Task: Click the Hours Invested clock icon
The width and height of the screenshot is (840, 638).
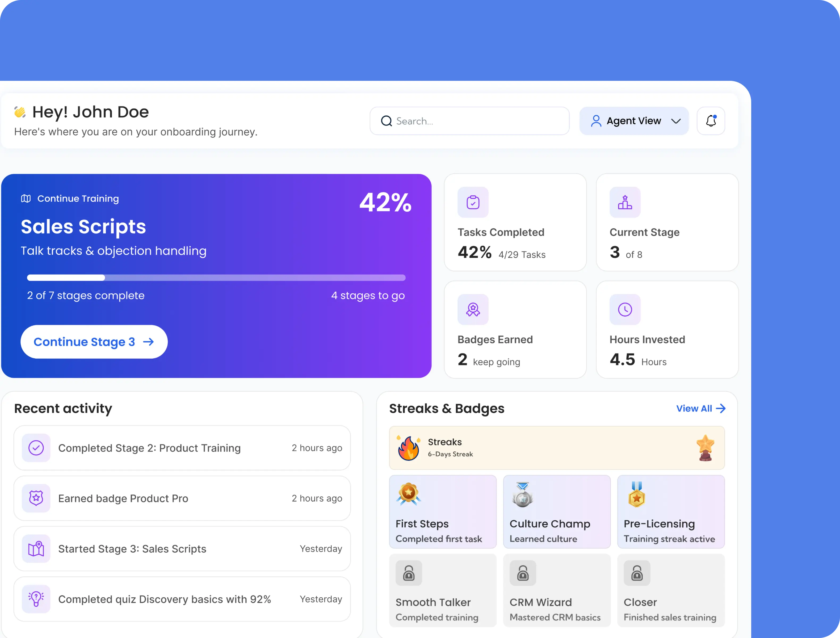Action: [625, 309]
